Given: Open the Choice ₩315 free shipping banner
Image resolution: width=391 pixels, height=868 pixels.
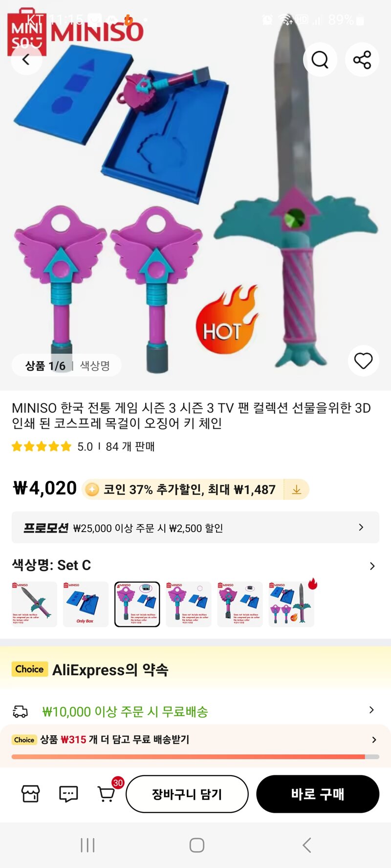Looking at the screenshot, I should pyautogui.click(x=195, y=740).
